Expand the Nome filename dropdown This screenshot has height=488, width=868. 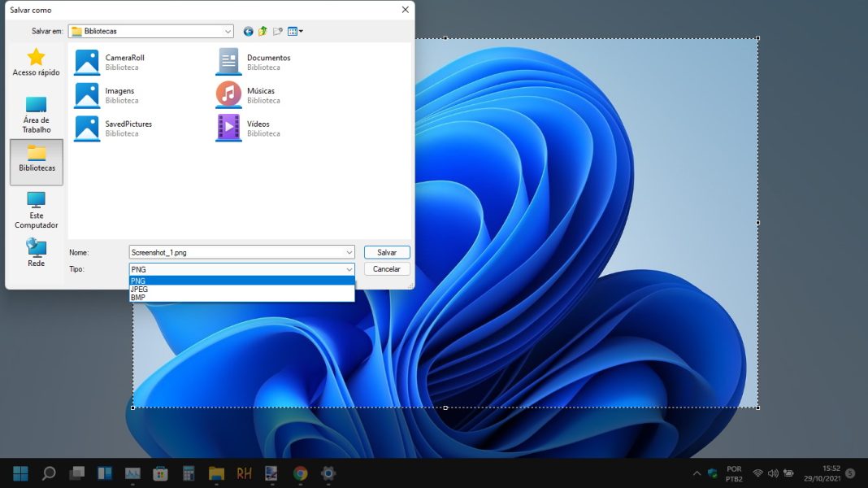349,252
